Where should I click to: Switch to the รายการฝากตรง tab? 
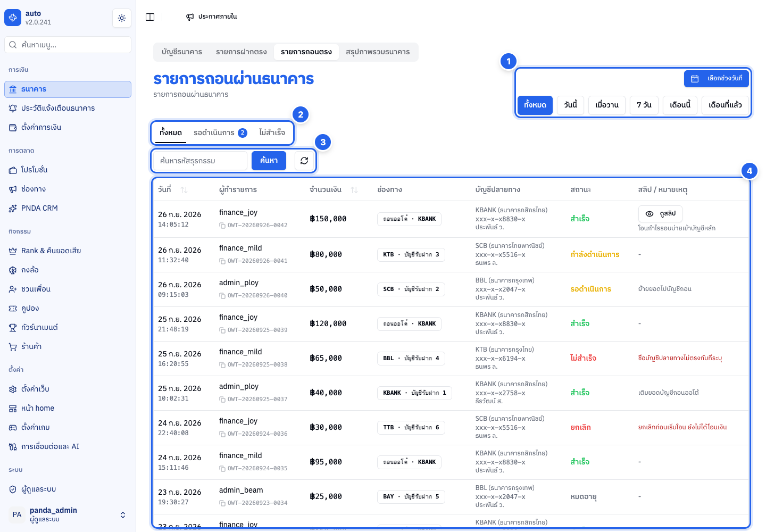coord(242,52)
